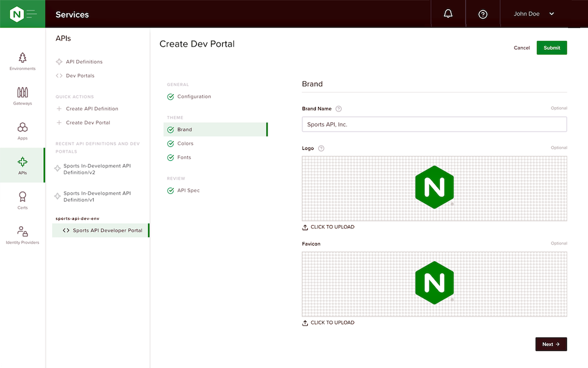Open the Fonts step
Viewport: 588px width, 368px height.
[184, 157]
